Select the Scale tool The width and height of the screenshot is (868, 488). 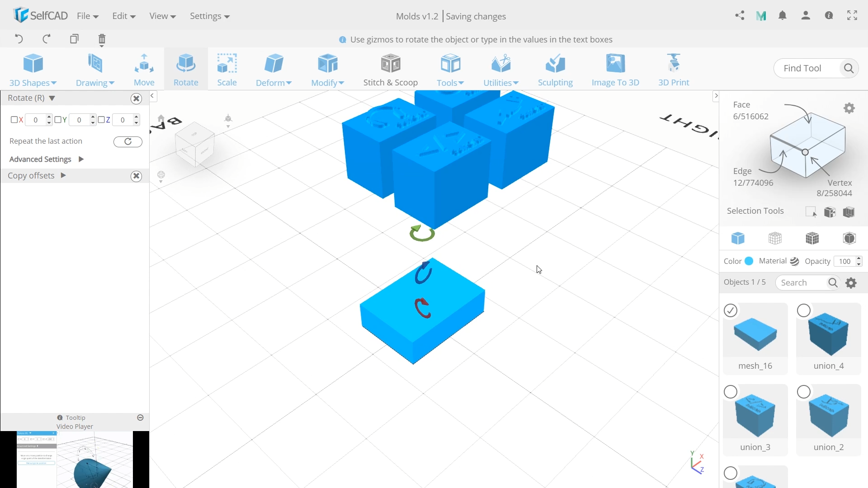(226, 70)
